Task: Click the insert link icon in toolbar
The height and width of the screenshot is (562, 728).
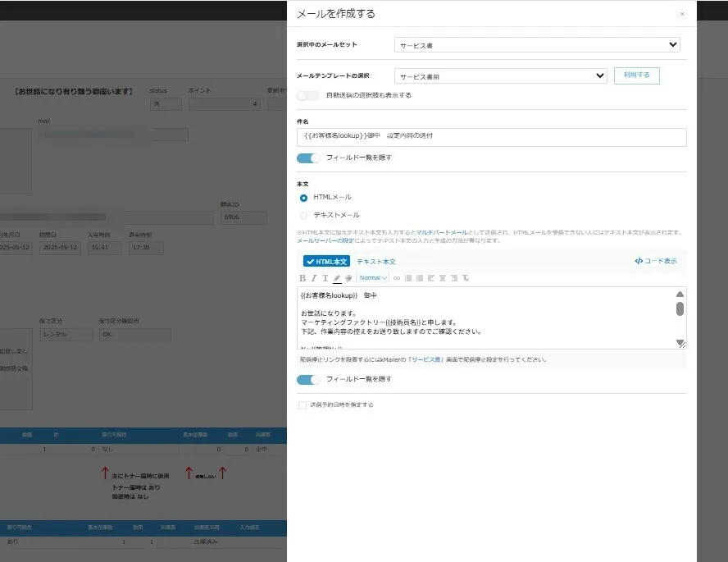Action: [397, 278]
